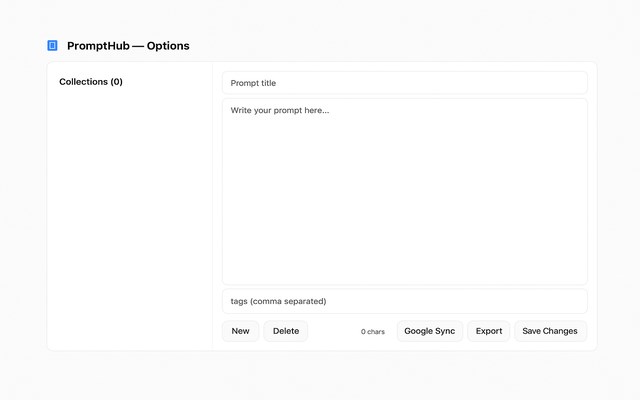Save Changes to the prompt

click(550, 331)
